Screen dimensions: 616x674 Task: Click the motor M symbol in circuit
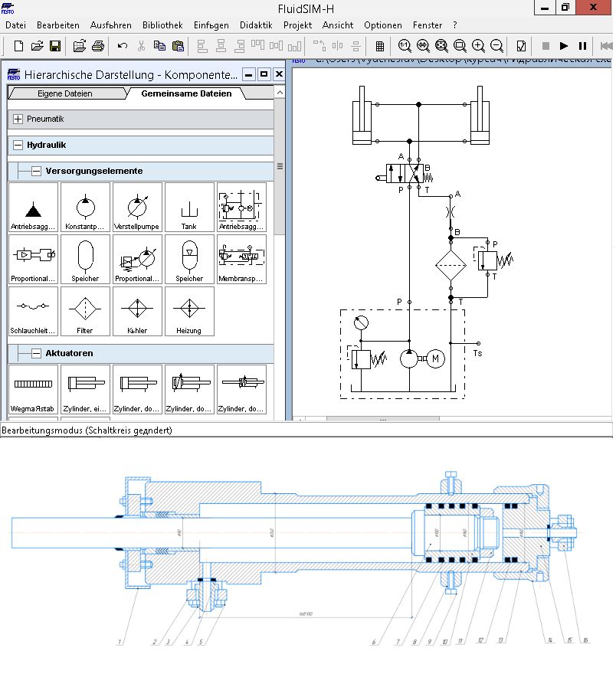click(435, 358)
